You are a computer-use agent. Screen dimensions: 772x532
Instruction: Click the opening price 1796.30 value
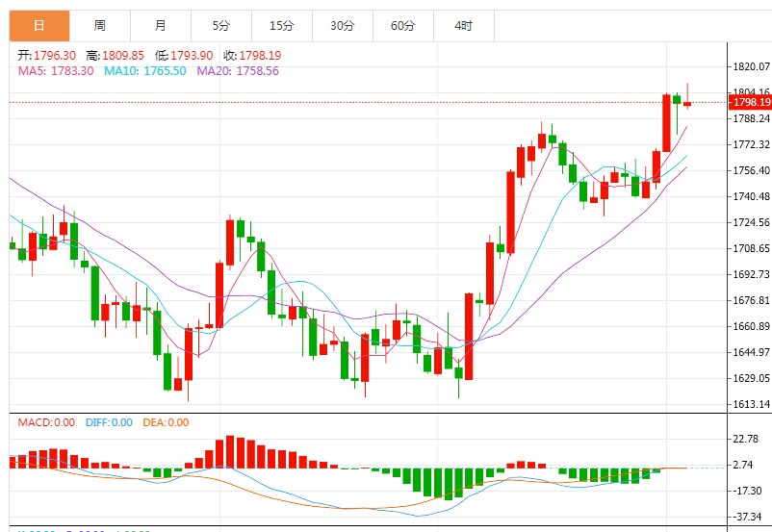point(55,56)
